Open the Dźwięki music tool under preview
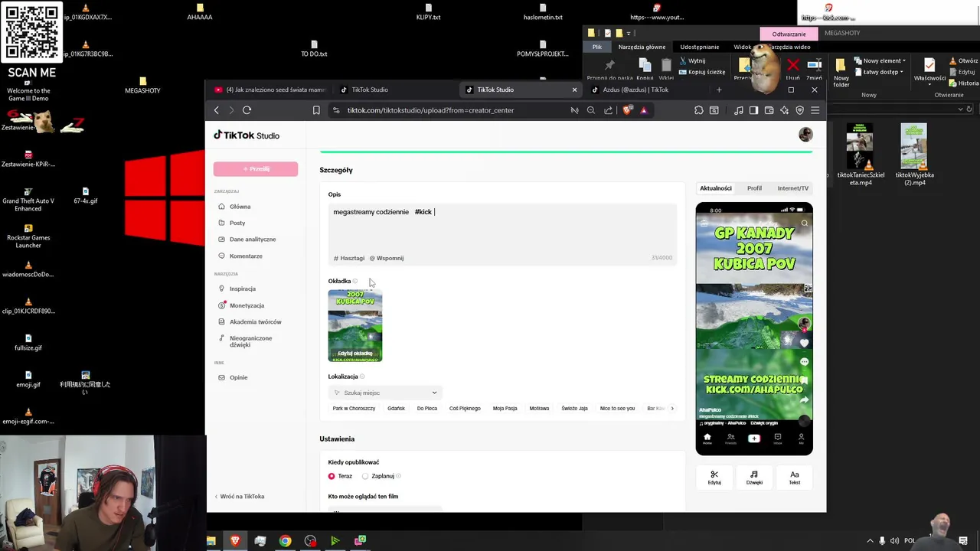The width and height of the screenshot is (980, 551). pyautogui.click(x=754, y=478)
